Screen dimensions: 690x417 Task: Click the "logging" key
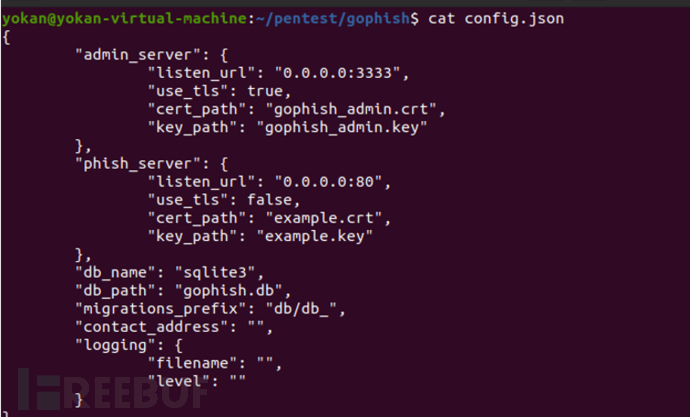pyautogui.click(x=109, y=343)
